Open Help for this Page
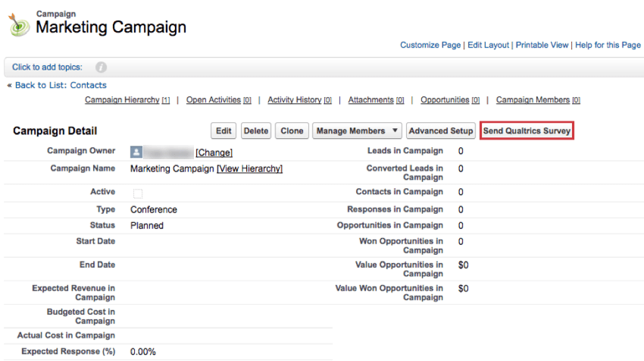 point(608,46)
